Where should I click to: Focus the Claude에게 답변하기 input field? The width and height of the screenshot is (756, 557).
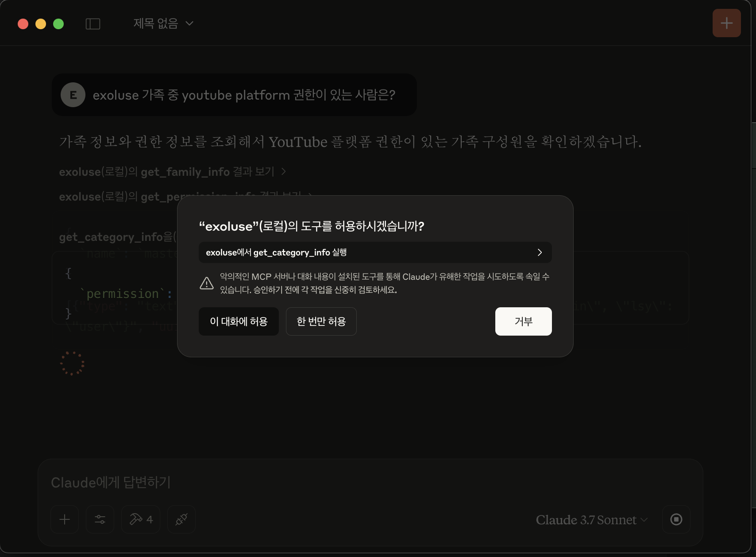tap(370, 482)
